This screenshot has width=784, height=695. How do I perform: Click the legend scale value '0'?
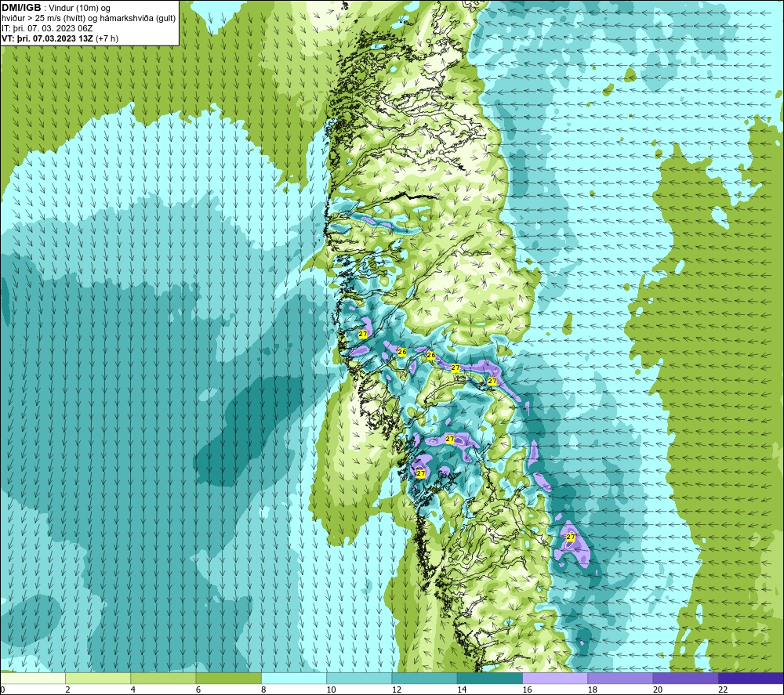[2, 690]
